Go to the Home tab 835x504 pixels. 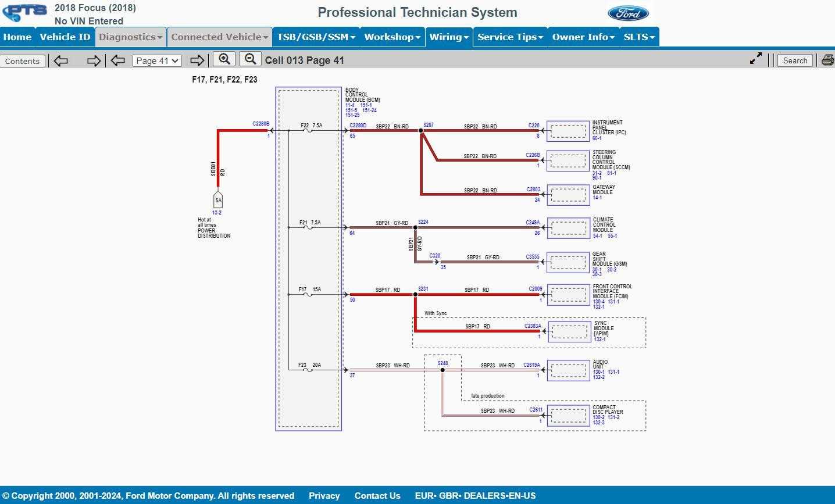tap(17, 37)
